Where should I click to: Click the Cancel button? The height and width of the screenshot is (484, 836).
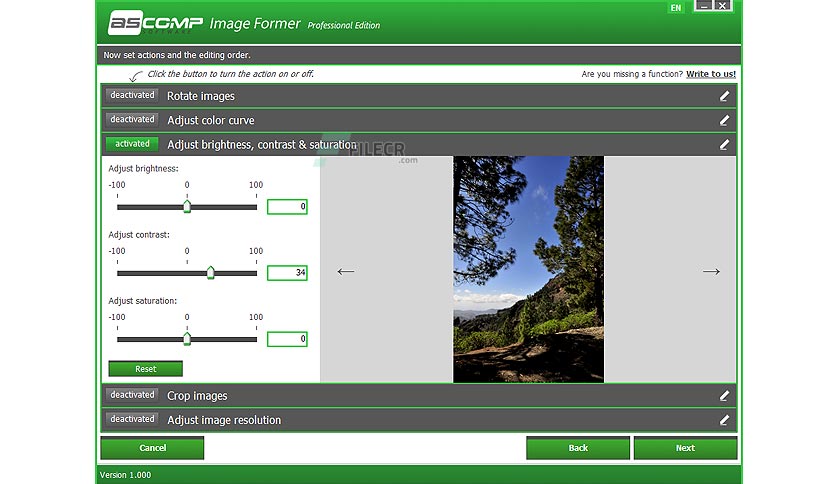(x=152, y=448)
